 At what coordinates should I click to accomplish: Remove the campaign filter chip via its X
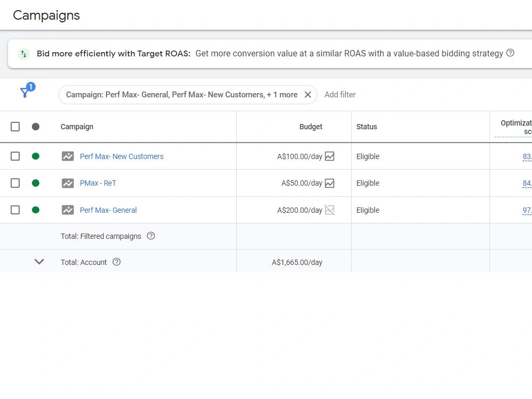(x=308, y=94)
